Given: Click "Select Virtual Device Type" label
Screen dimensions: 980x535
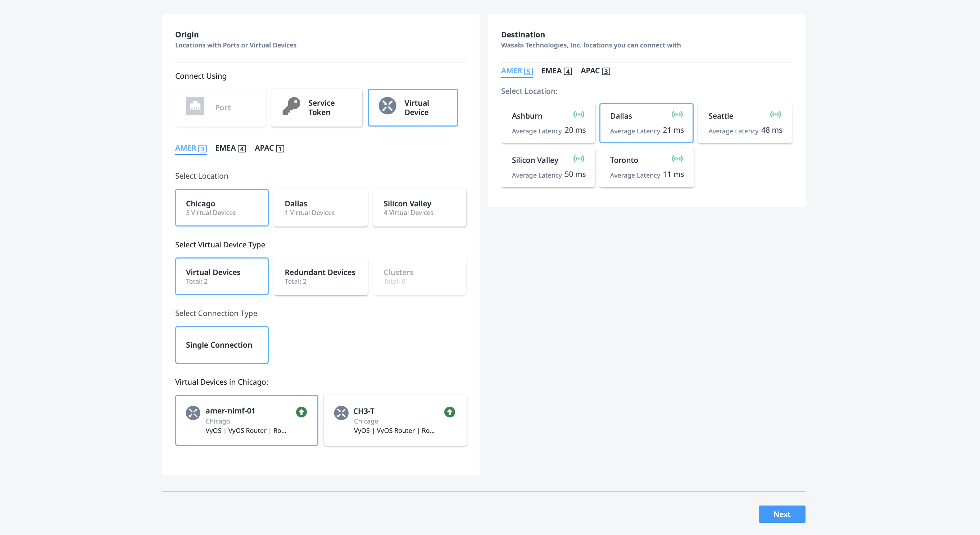Looking at the screenshot, I should tap(220, 245).
